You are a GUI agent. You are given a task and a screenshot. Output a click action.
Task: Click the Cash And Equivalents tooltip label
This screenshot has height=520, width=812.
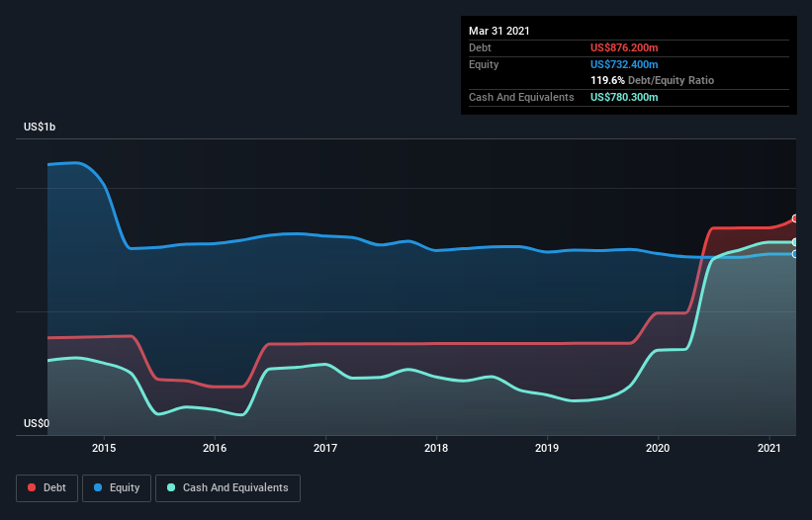(521, 97)
